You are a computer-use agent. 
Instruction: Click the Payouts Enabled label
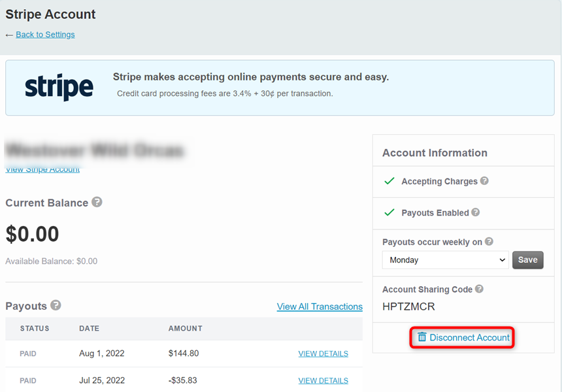(x=435, y=213)
